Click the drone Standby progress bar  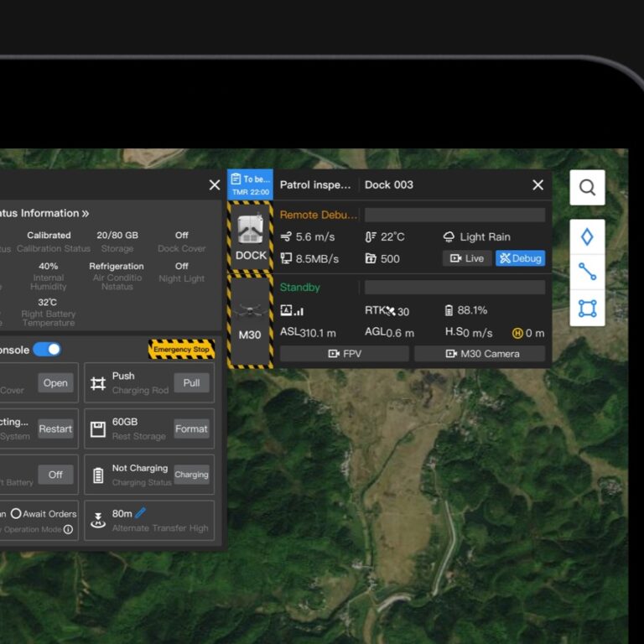click(454, 288)
